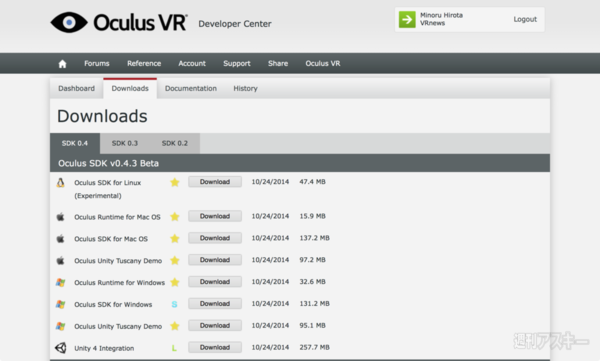Open the Support menu item
The height and width of the screenshot is (361, 600).
pos(237,64)
